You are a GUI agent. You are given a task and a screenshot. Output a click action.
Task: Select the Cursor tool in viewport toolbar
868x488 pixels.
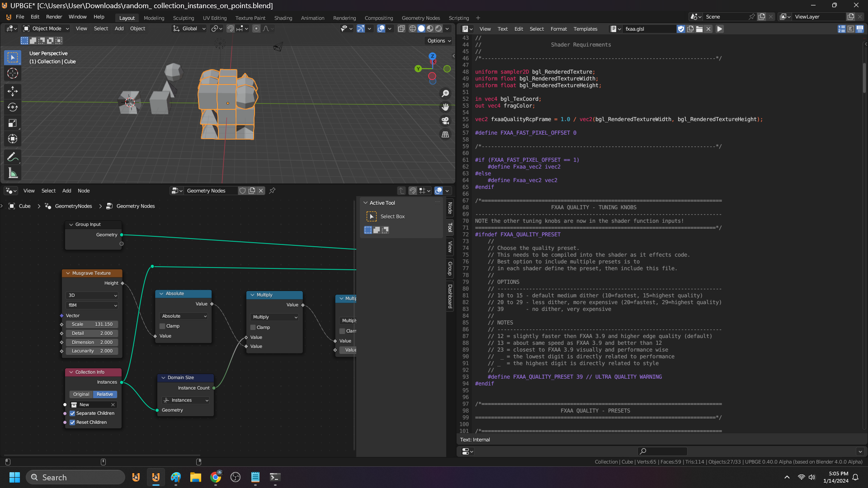13,73
